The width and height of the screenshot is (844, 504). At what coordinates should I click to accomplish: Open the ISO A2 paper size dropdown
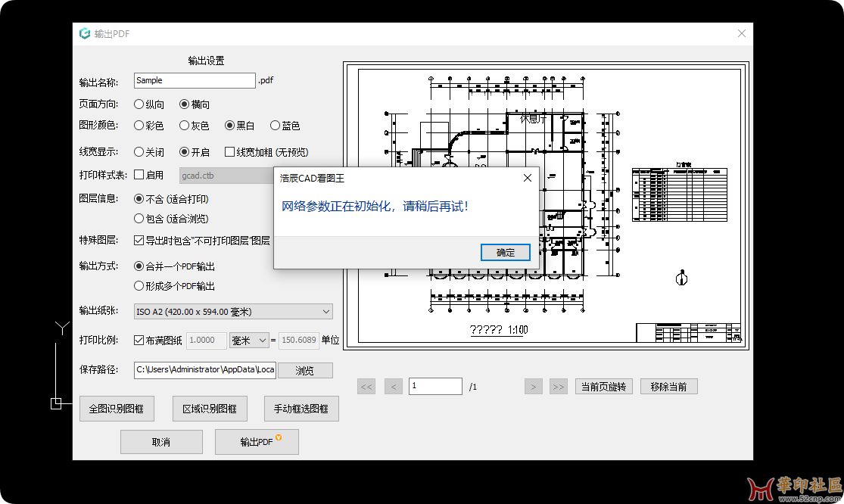tap(232, 311)
